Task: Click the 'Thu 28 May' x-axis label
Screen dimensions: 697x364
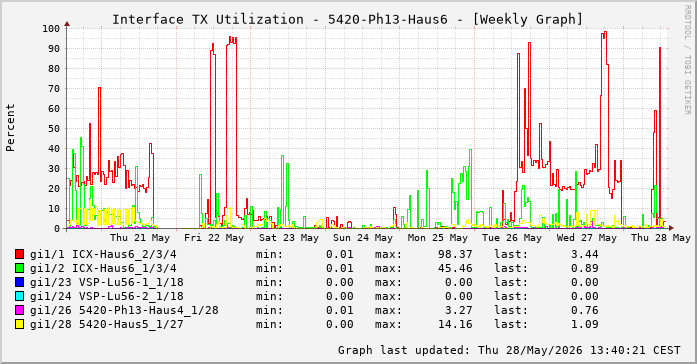Action: pos(661,238)
